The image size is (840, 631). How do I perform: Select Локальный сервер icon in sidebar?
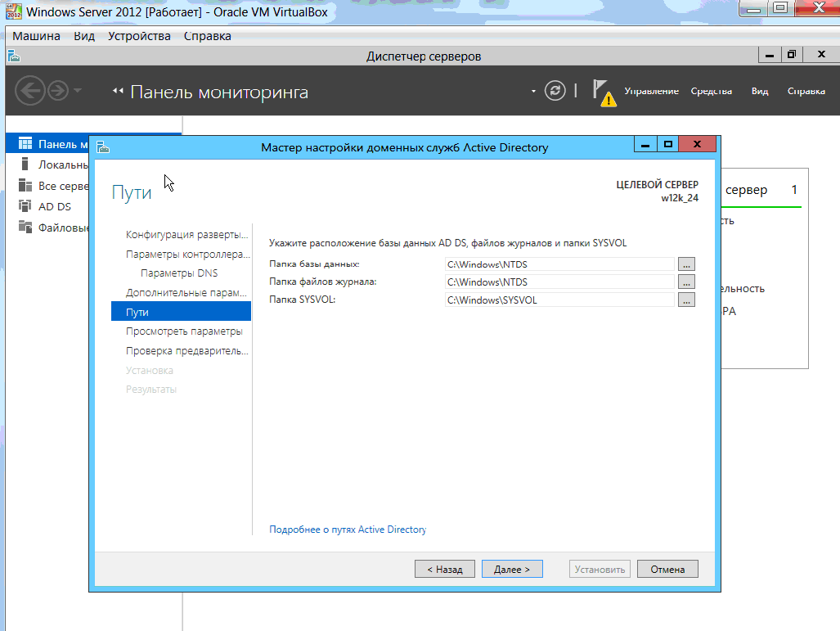(25, 164)
